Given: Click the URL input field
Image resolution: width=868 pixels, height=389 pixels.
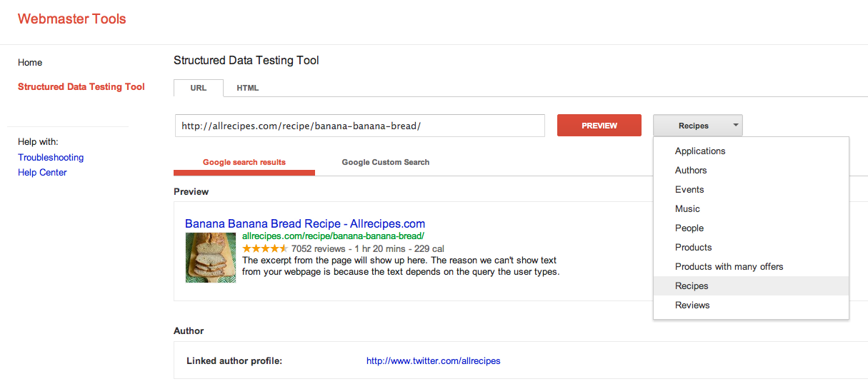Looking at the screenshot, I should click(x=359, y=126).
